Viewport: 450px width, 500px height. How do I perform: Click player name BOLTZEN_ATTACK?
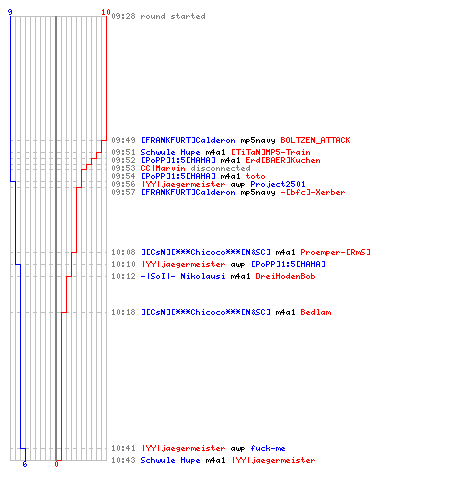[x=315, y=140]
